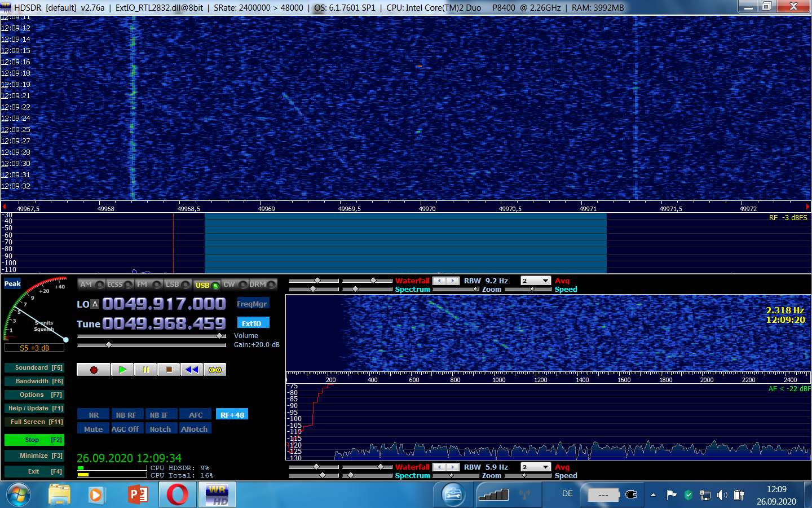Click the Tune frequency display
The width and height of the screenshot is (812, 508).
pos(164,323)
